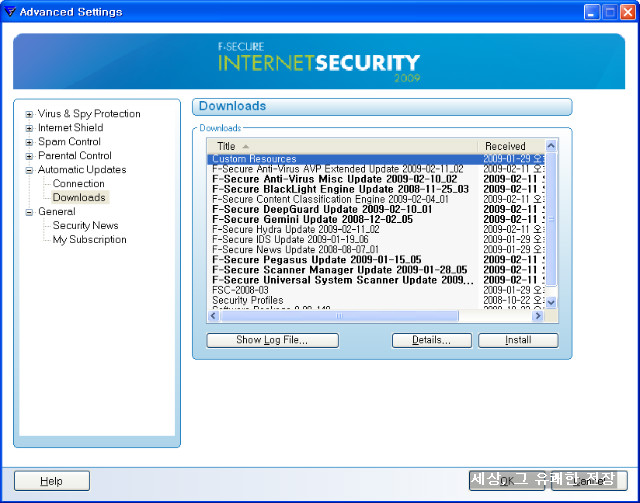Viewport: 640px width, 503px height.
Task: Select Parental Control in tree
Action: coord(74,155)
